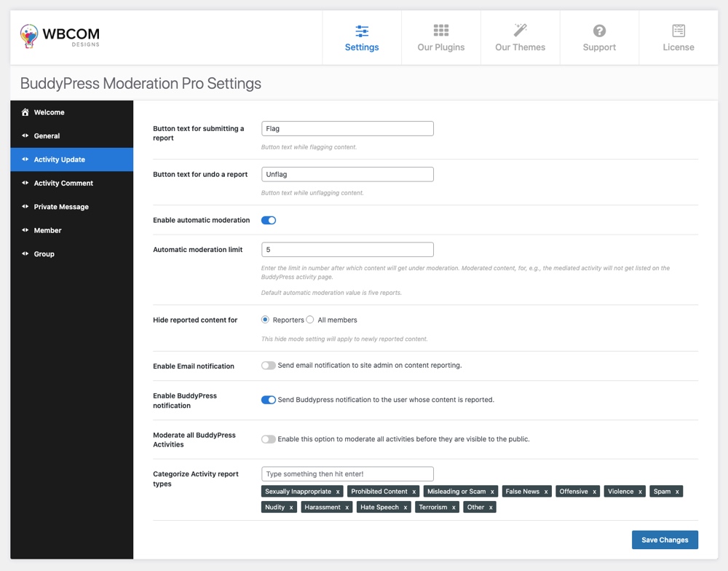This screenshot has width=728, height=571.
Task: Click the arrows icon beside Activity Comment
Action: [25, 183]
